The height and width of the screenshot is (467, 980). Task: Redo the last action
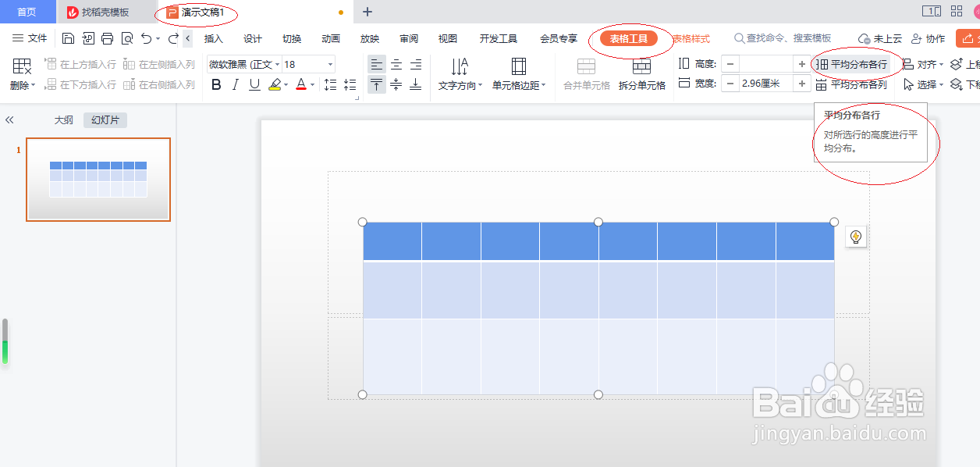[173, 38]
